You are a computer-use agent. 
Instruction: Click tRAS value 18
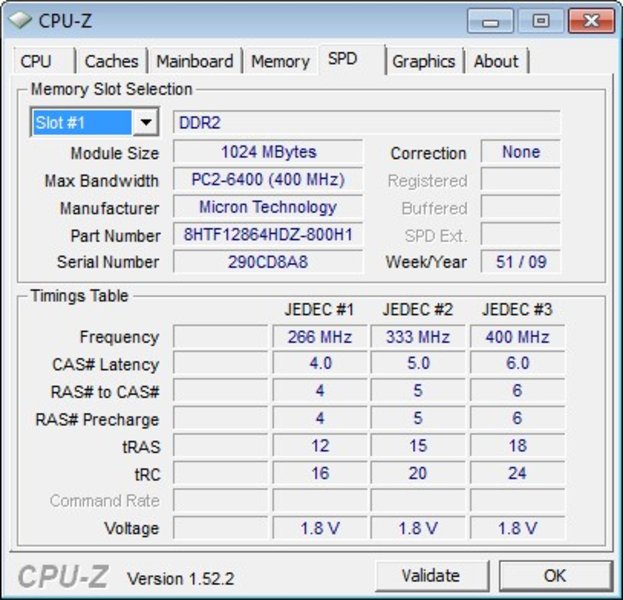tap(517, 445)
